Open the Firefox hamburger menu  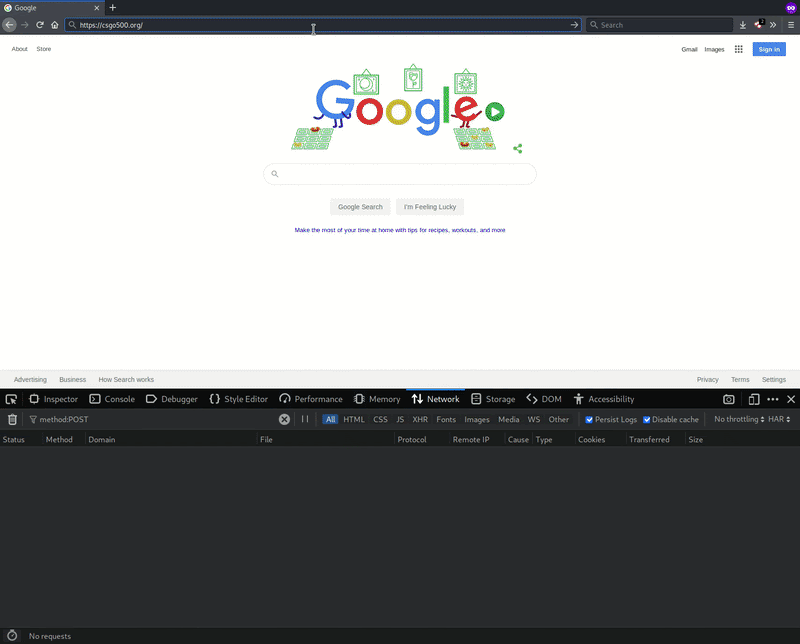pyautogui.click(x=791, y=24)
